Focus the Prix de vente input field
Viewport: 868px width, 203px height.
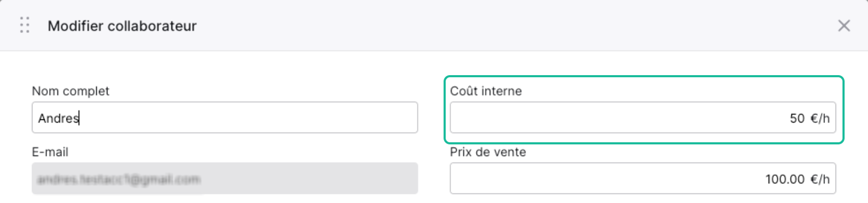(x=642, y=178)
